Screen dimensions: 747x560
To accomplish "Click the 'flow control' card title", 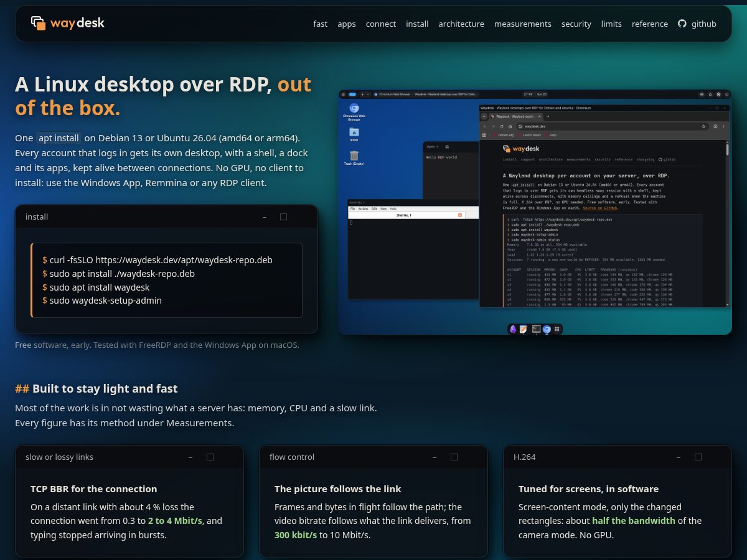I will (292, 457).
